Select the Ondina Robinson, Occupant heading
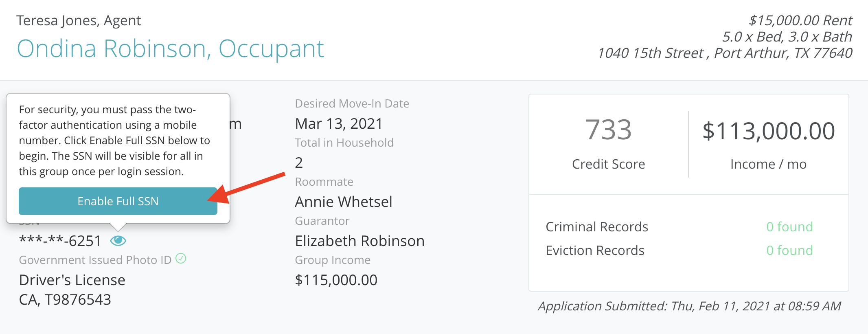 [170, 49]
